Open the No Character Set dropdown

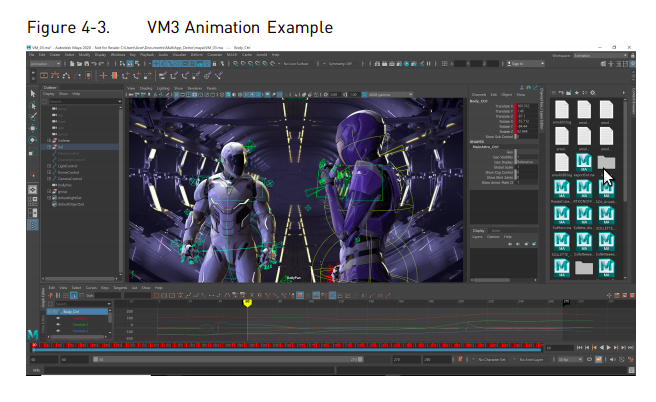491,359
